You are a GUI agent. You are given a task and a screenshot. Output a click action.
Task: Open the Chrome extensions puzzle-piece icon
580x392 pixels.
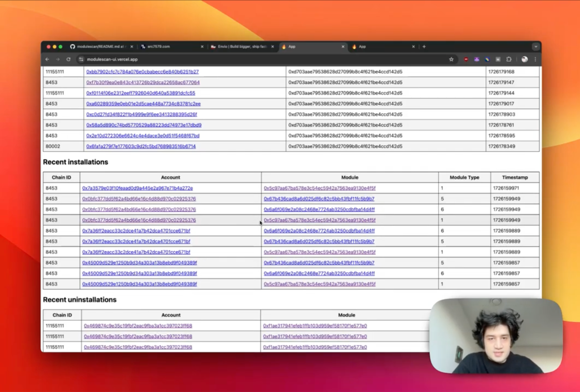509,59
